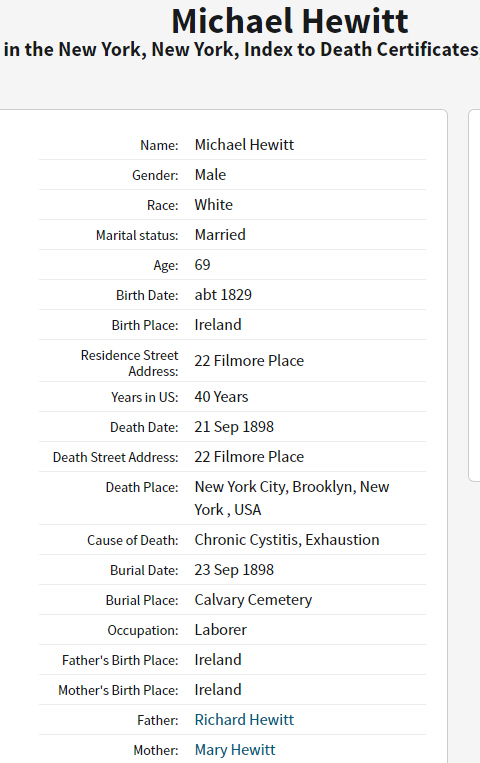
Task: Click the New York Index to Death Certificates subtitle
Action: tap(241, 50)
